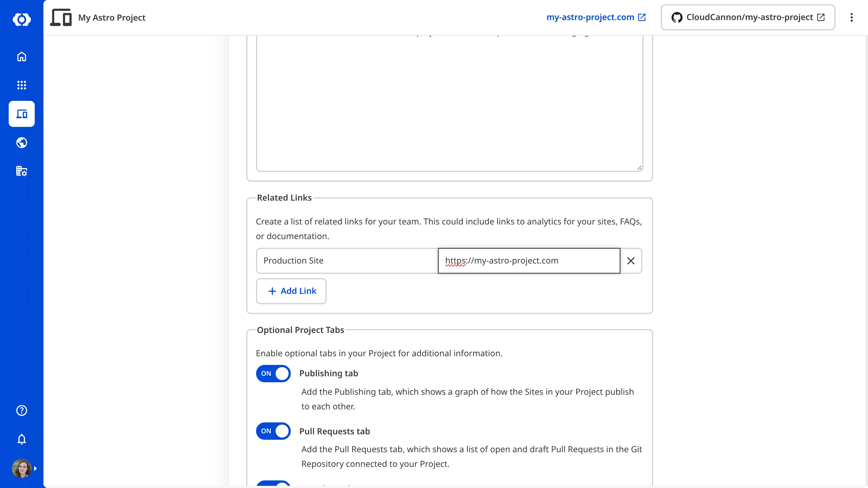Click the Pull Requests tab label
This screenshot has height=488, width=868.
click(x=335, y=431)
